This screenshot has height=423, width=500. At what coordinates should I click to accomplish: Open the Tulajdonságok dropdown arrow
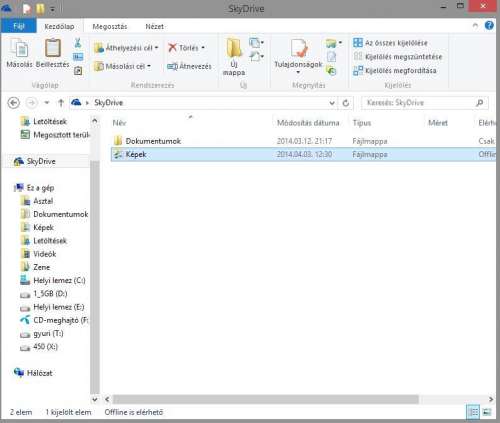pos(298,72)
